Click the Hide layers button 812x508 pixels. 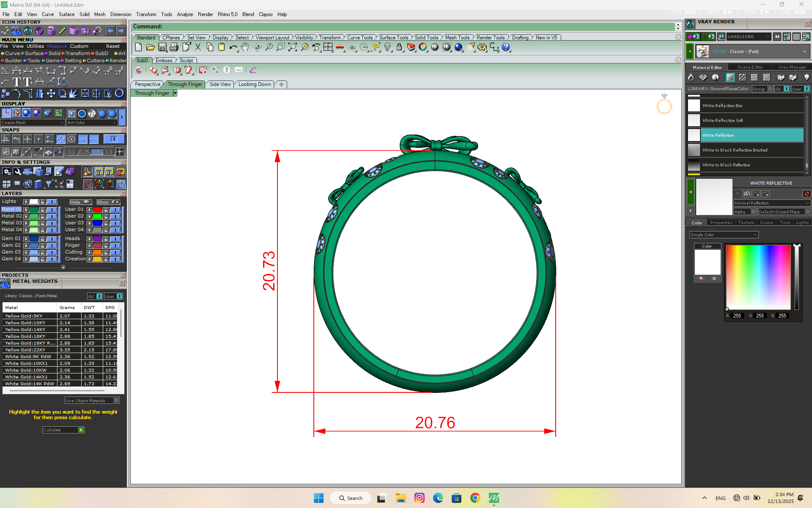(80, 202)
